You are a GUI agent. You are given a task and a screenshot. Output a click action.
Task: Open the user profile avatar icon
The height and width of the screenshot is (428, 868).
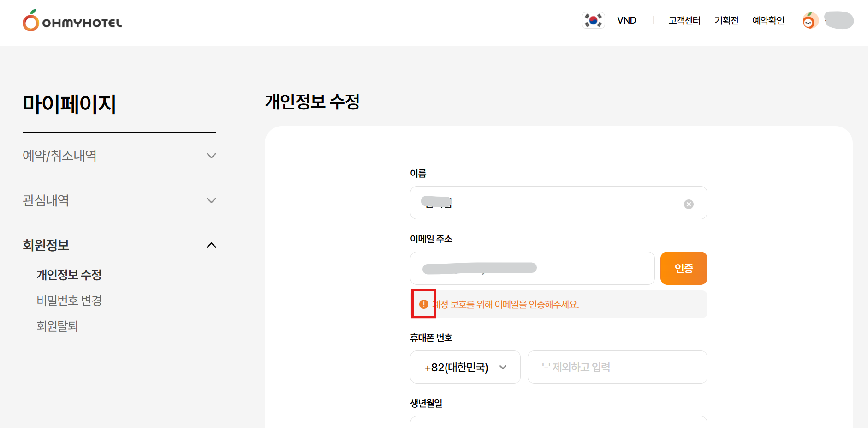[809, 21]
